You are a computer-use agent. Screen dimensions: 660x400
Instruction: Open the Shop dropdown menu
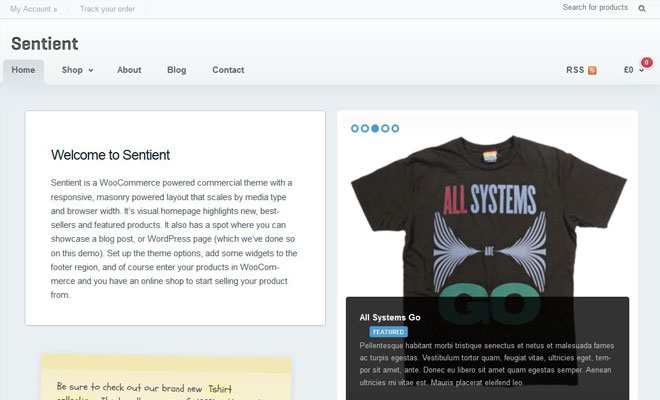(x=77, y=70)
